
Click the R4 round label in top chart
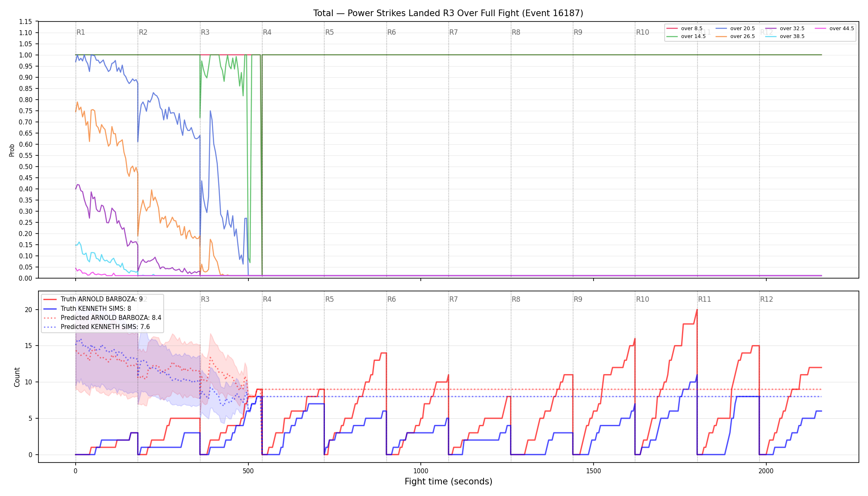267,32
